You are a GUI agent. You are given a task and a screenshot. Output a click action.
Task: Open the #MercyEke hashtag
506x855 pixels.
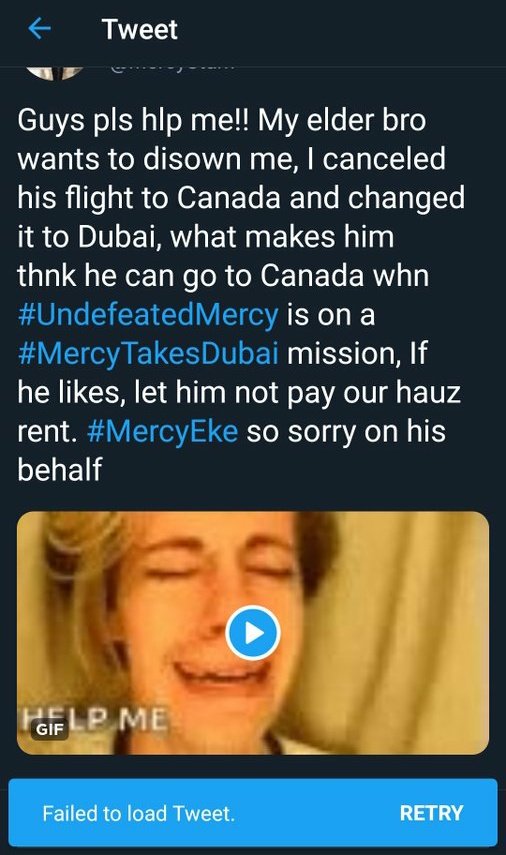(x=162, y=431)
